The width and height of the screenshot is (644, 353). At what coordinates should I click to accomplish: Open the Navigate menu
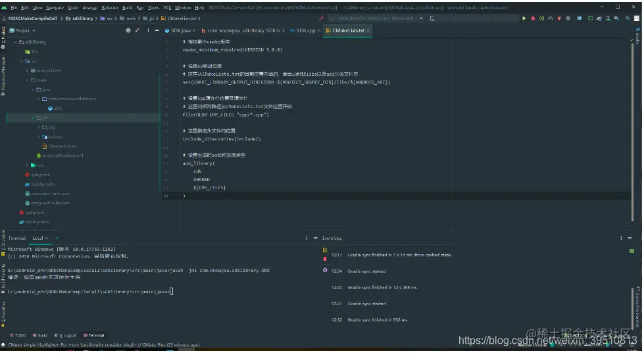click(55, 7)
